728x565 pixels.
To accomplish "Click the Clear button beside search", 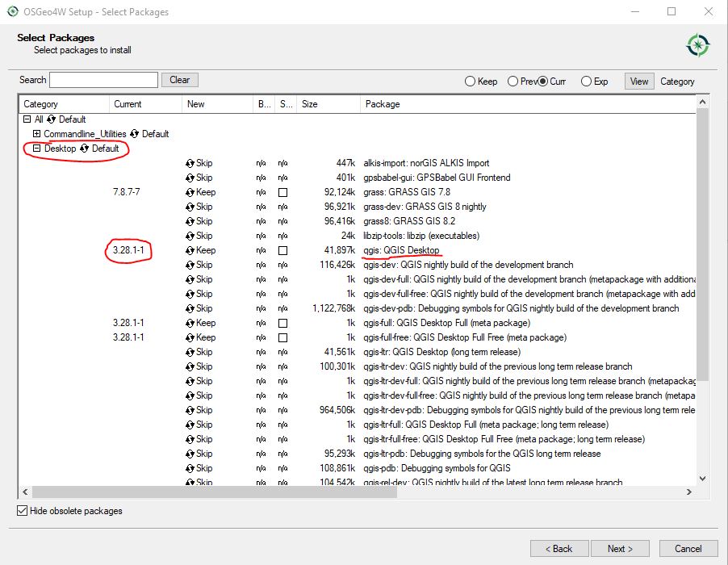I will pyautogui.click(x=179, y=79).
